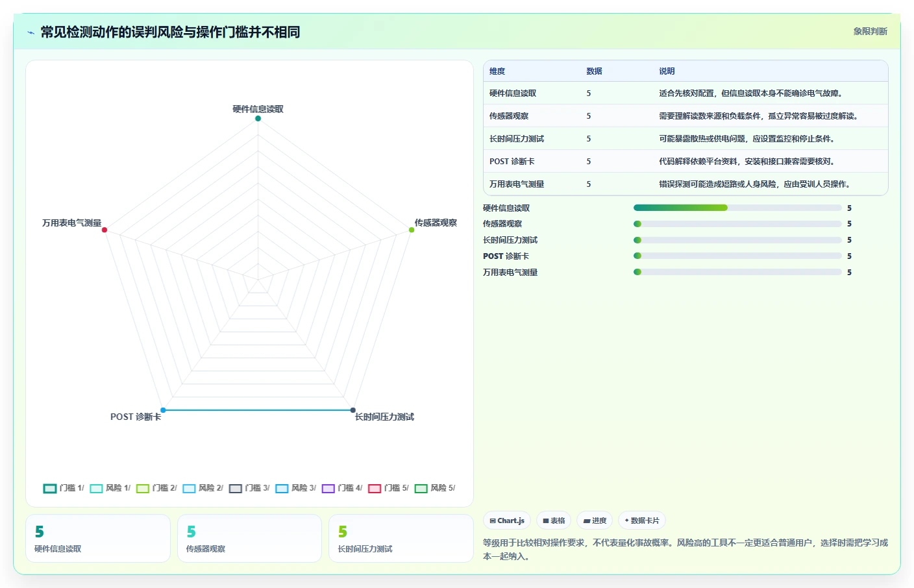The width and height of the screenshot is (914, 588).
Task: Click the 硬件信息读取 progress bar
Action: click(x=737, y=208)
